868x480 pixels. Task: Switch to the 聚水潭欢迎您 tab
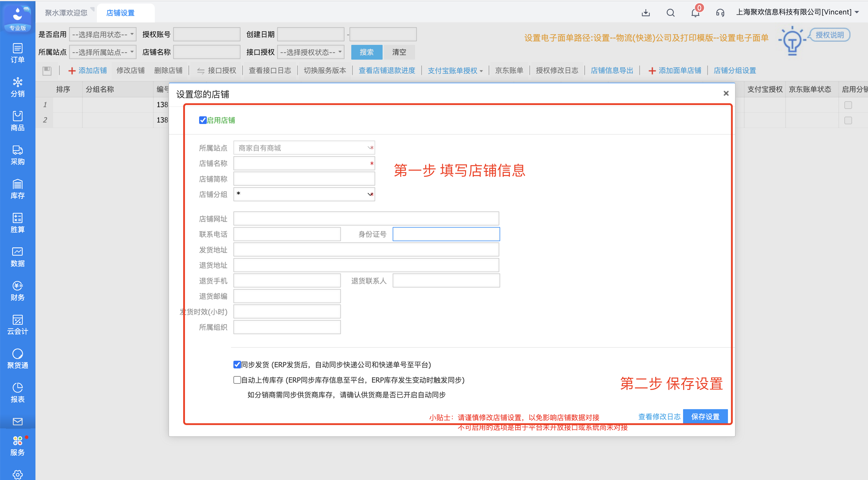[66, 13]
